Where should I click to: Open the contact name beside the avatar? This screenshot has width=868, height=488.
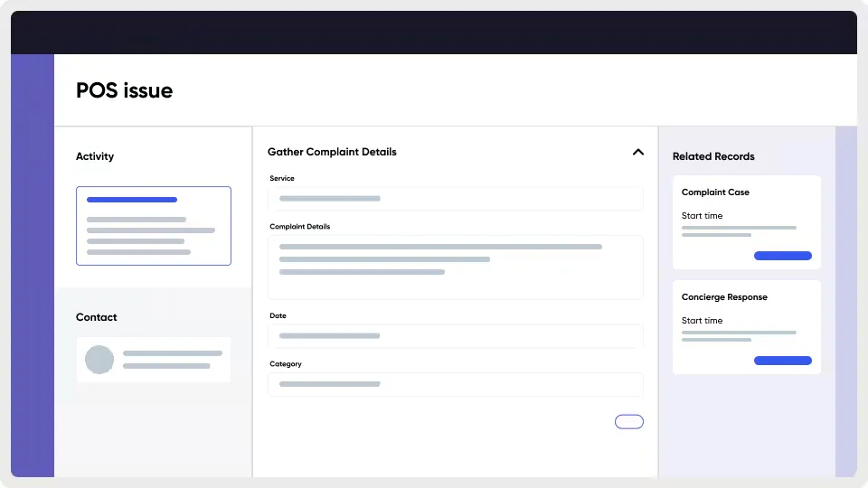tap(173, 353)
